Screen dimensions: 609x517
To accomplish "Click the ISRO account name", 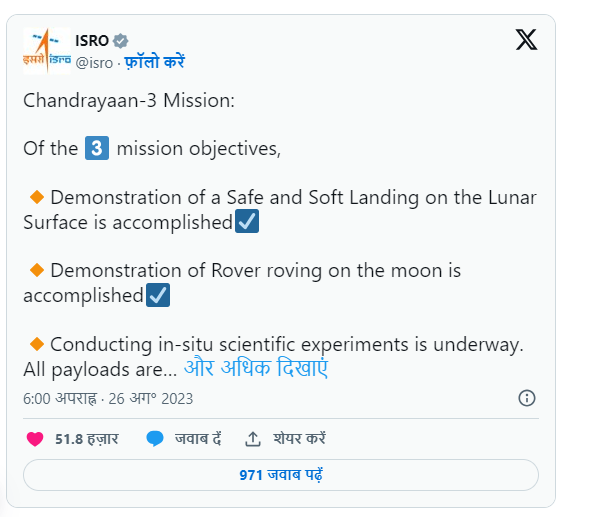I will click(92, 41).
